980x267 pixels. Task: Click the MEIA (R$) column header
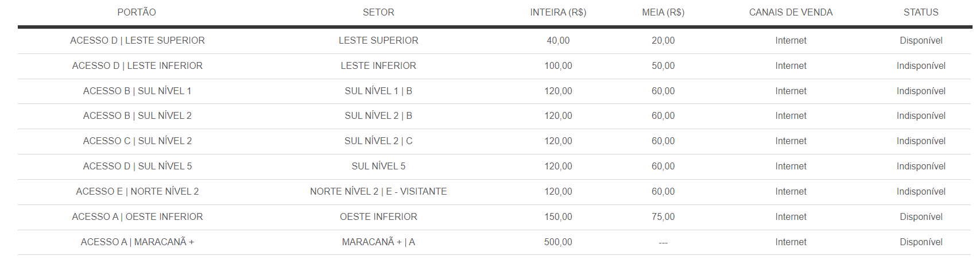tap(663, 12)
